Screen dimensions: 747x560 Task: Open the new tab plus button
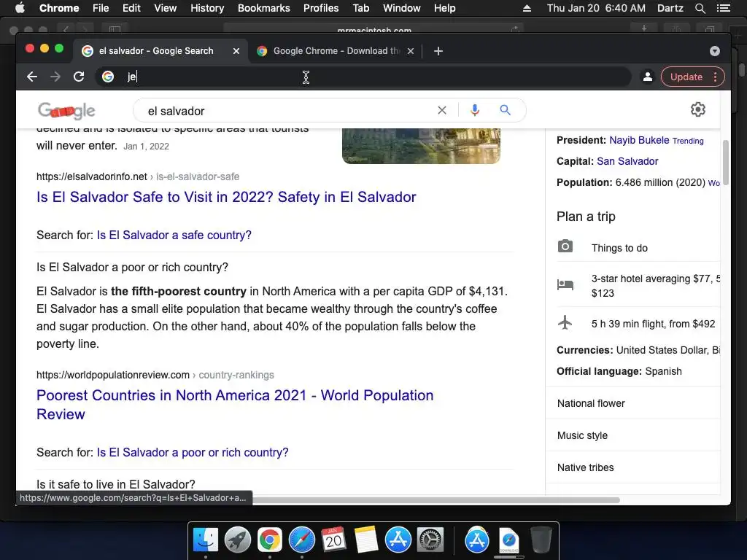pyautogui.click(x=438, y=51)
